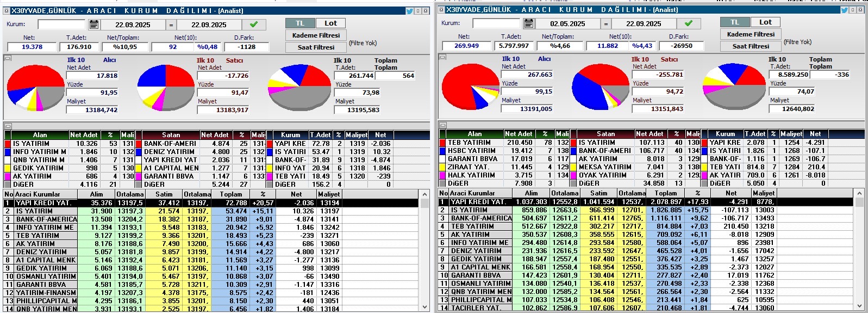This screenshot has width=868, height=313.
Task: Confirm dates with left window green checkmark
Action: 254,24
